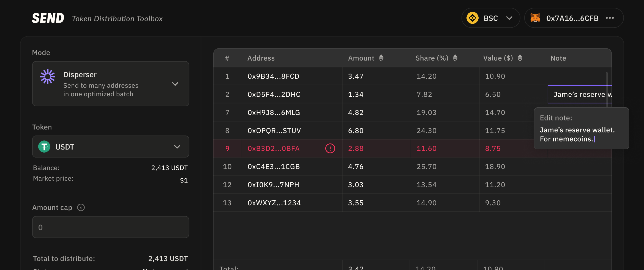Click the Amount cap info icon
This screenshot has width=644, height=270.
click(x=81, y=207)
